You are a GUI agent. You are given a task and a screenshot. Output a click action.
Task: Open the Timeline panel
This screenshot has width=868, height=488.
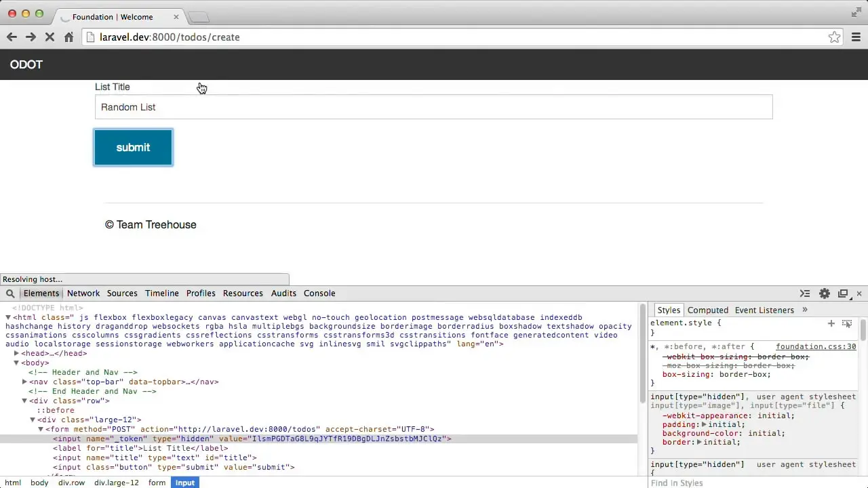point(162,293)
